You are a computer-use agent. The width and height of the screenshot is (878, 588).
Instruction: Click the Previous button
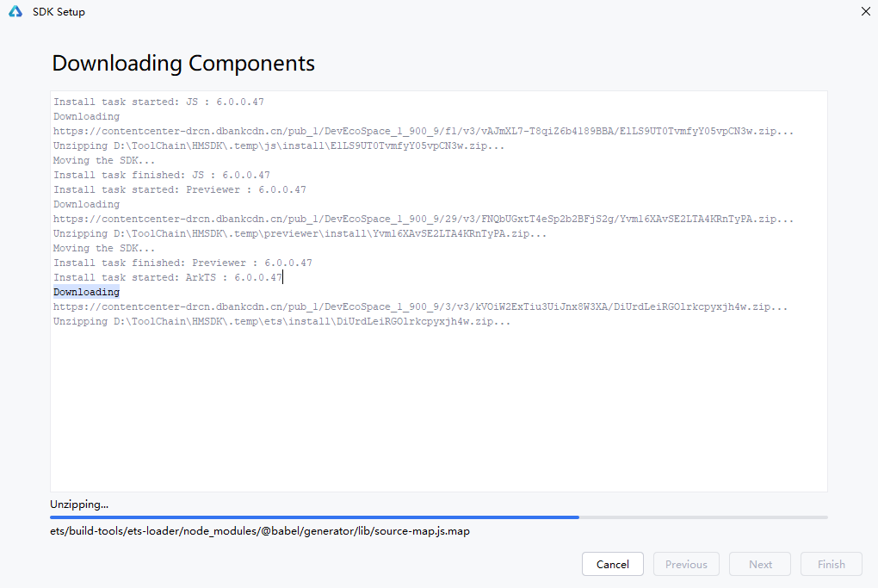pyautogui.click(x=686, y=565)
